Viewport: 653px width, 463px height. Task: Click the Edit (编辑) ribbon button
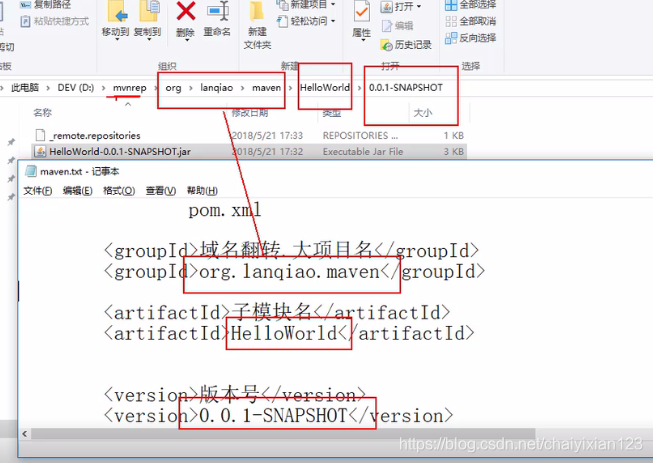tap(398, 26)
